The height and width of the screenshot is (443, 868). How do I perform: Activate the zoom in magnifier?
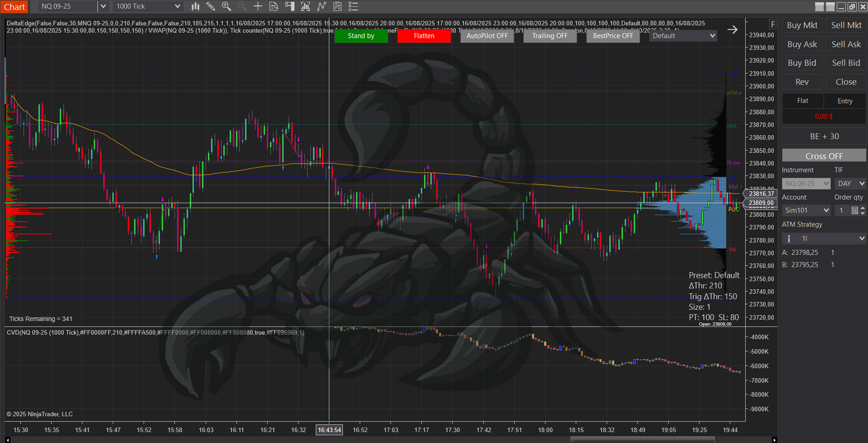226,6
